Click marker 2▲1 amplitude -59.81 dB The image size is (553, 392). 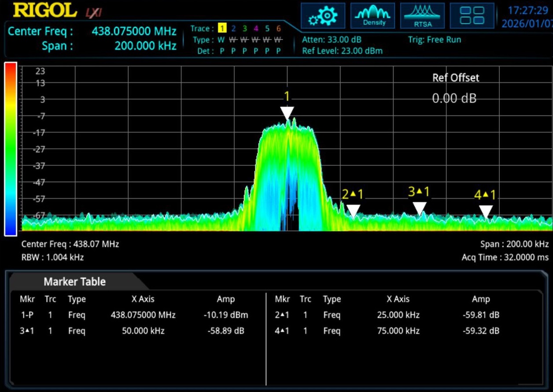coord(481,315)
